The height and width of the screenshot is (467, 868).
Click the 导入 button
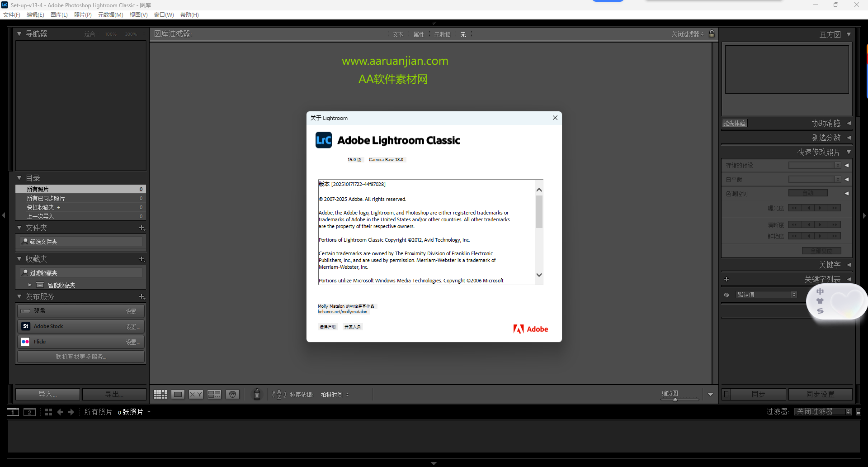tap(47, 394)
